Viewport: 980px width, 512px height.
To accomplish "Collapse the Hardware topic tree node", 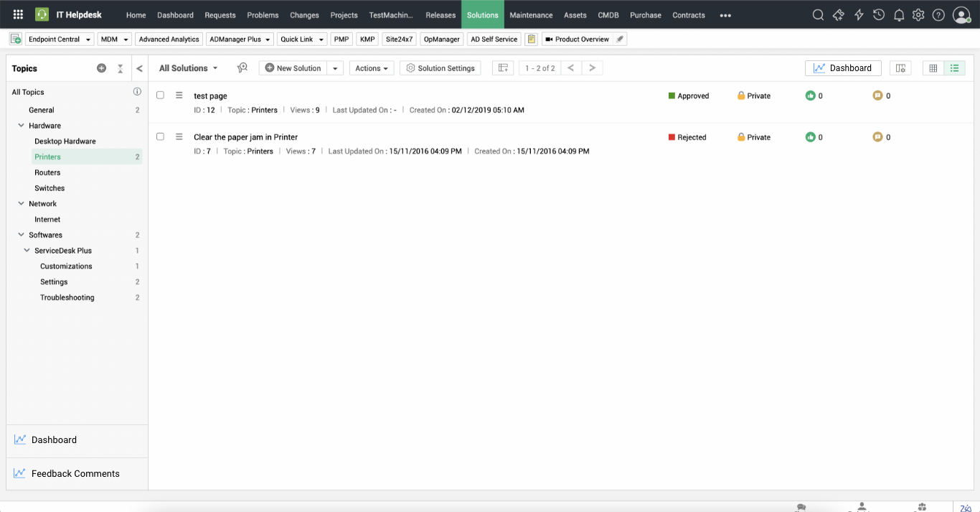I will click(22, 126).
